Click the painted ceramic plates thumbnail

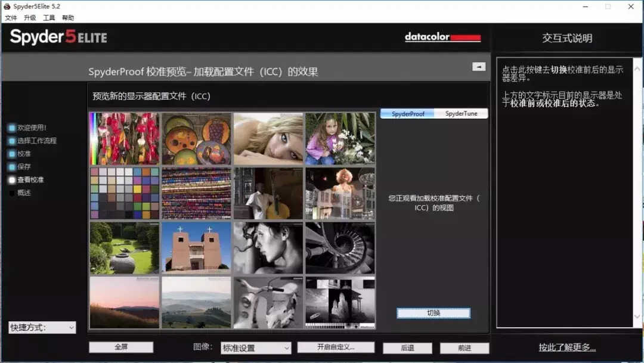tap(196, 139)
